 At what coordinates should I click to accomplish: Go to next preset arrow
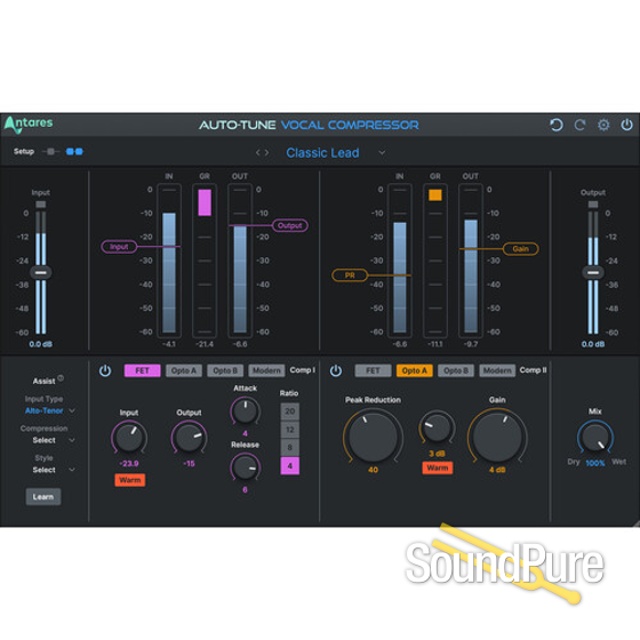(267, 153)
